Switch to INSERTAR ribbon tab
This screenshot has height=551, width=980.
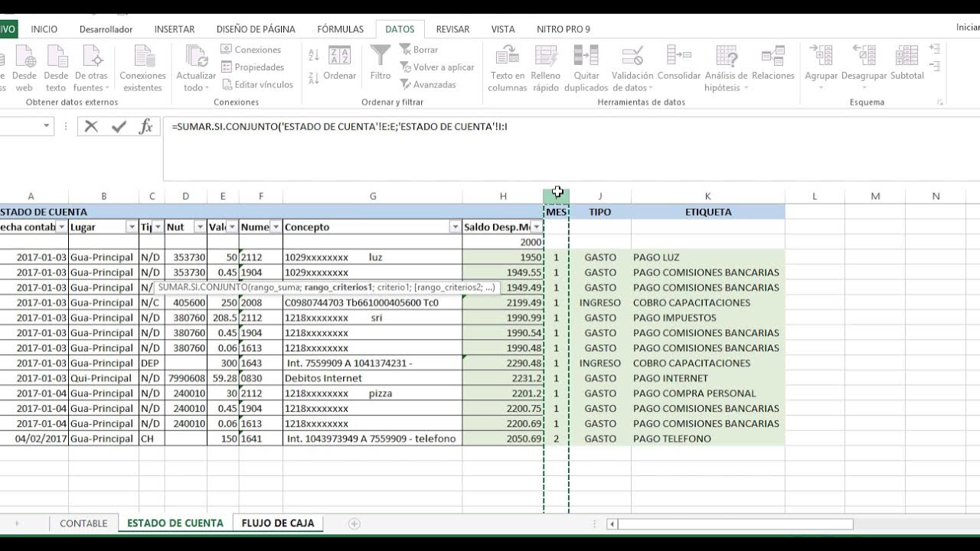tap(175, 29)
